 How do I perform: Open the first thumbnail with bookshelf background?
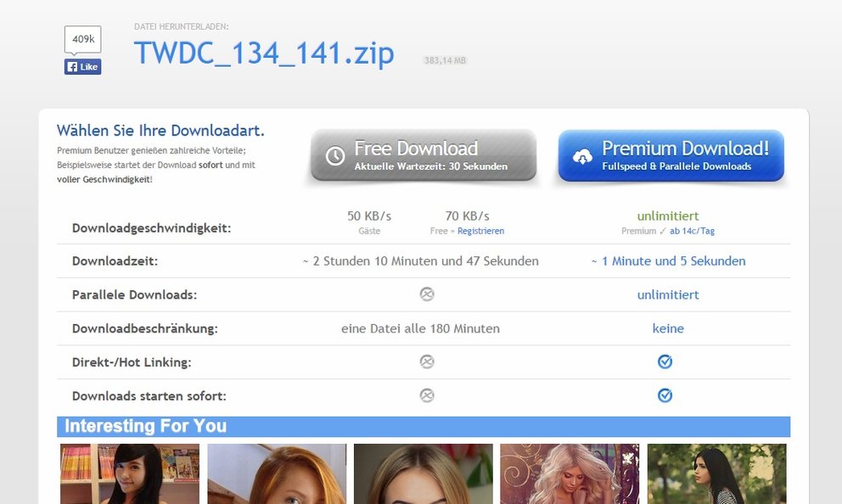[129, 474]
